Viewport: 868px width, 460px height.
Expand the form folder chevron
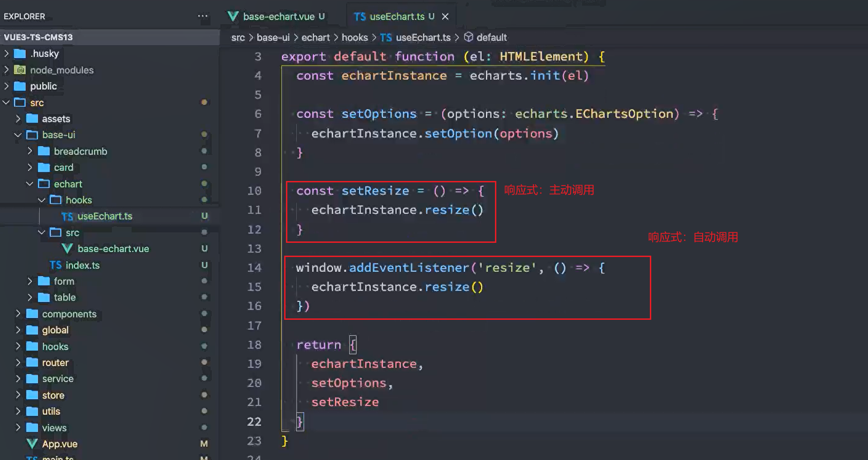30,281
